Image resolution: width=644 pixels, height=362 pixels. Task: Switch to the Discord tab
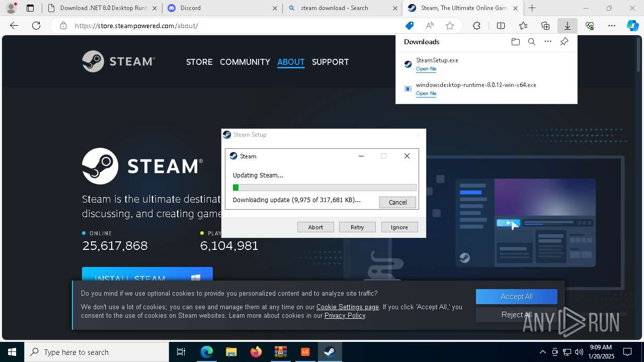pos(222,8)
